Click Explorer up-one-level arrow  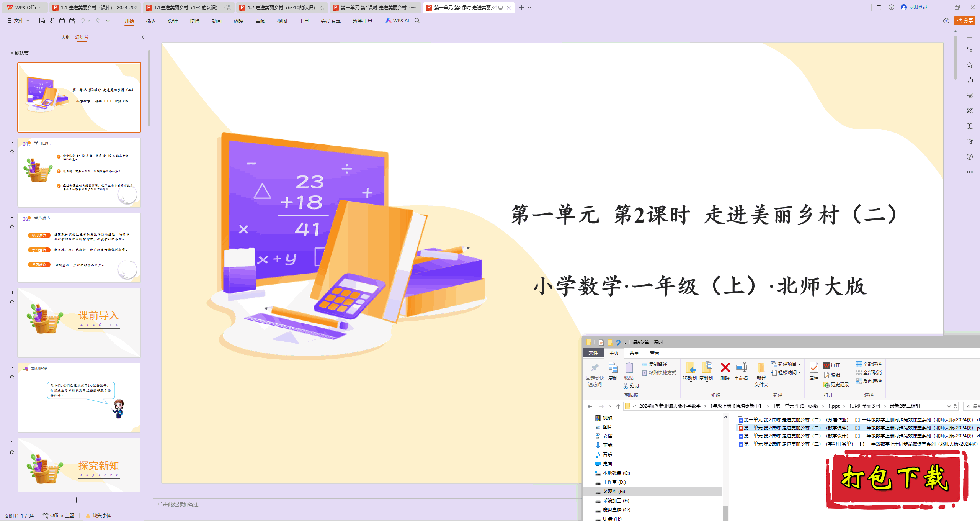coord(618,406)
